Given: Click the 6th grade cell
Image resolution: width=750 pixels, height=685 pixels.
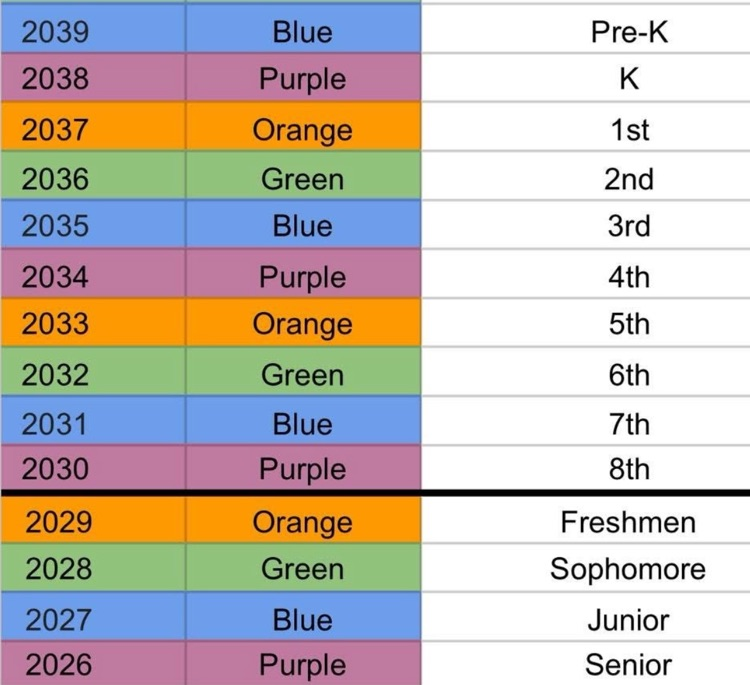Looking at the screenshot, I should pos(629,374).
